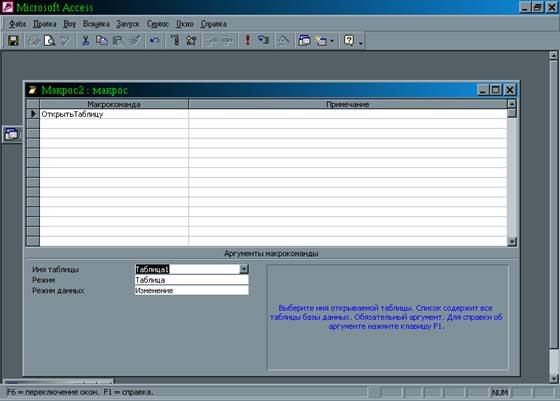Run the macro with red exclamation icon
This screenshot has width=560, height=401.
(x=247, y=41)
